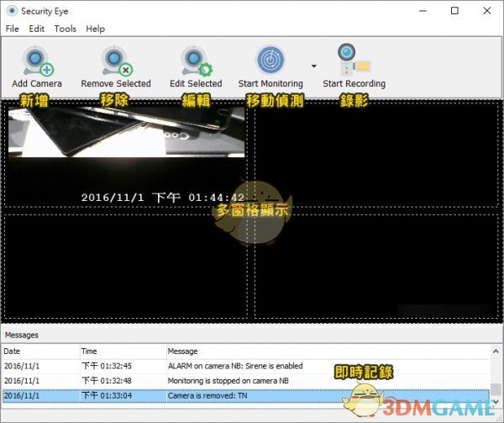Open the Edit Selected camera settings icon

pos(196,61)
